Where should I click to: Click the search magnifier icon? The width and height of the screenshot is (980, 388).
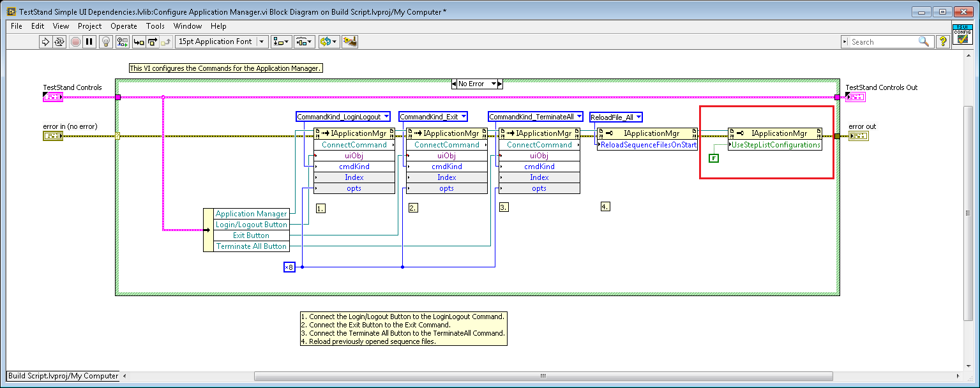click(923, 41)
